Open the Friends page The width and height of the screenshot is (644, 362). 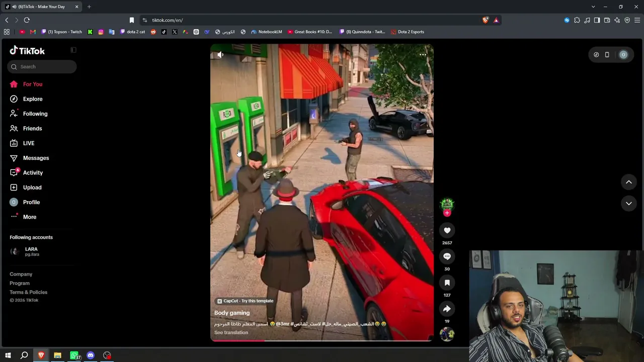[33, 128]
